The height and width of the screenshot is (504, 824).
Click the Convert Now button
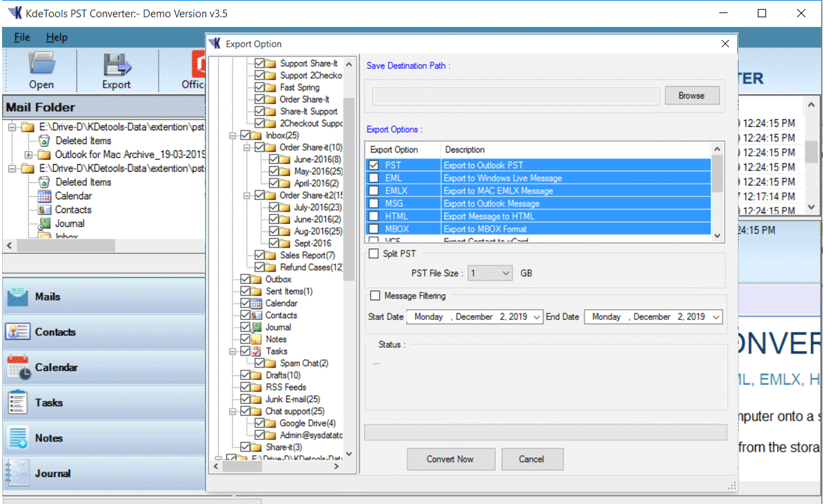[451, 459]
